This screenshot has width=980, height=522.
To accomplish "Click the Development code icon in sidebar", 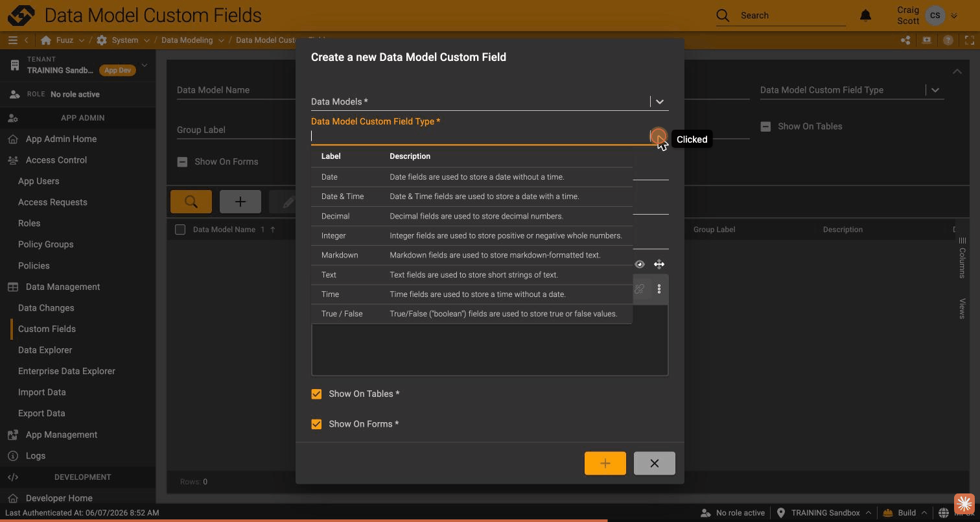I will tap(13, 477).
